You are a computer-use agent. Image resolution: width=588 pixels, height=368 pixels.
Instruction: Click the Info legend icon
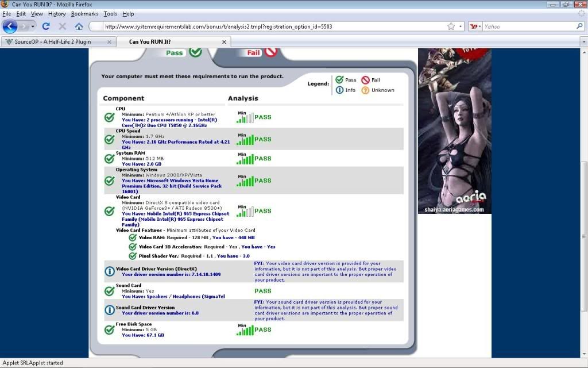click(339, 90)
